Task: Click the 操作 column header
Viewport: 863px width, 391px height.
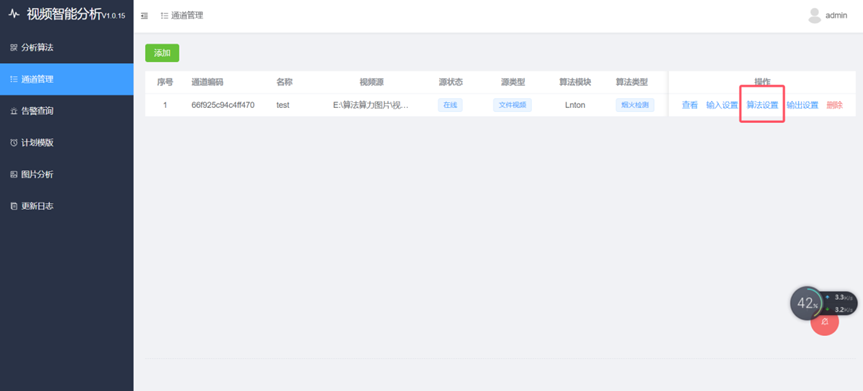Action: (762, 82)
